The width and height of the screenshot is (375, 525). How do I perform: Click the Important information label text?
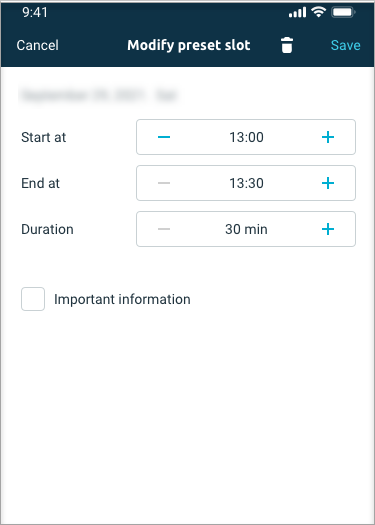pyautogui.click(x=122, y=299)
